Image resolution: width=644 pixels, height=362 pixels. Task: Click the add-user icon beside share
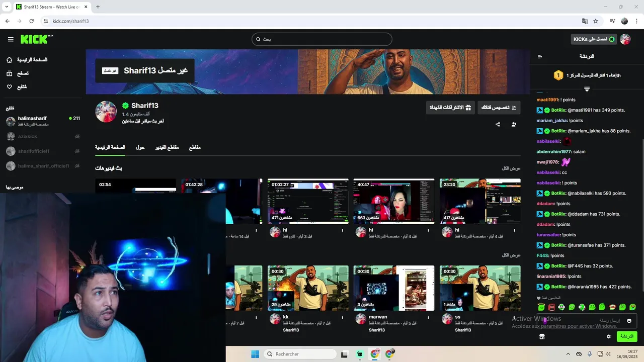point(514,124)
